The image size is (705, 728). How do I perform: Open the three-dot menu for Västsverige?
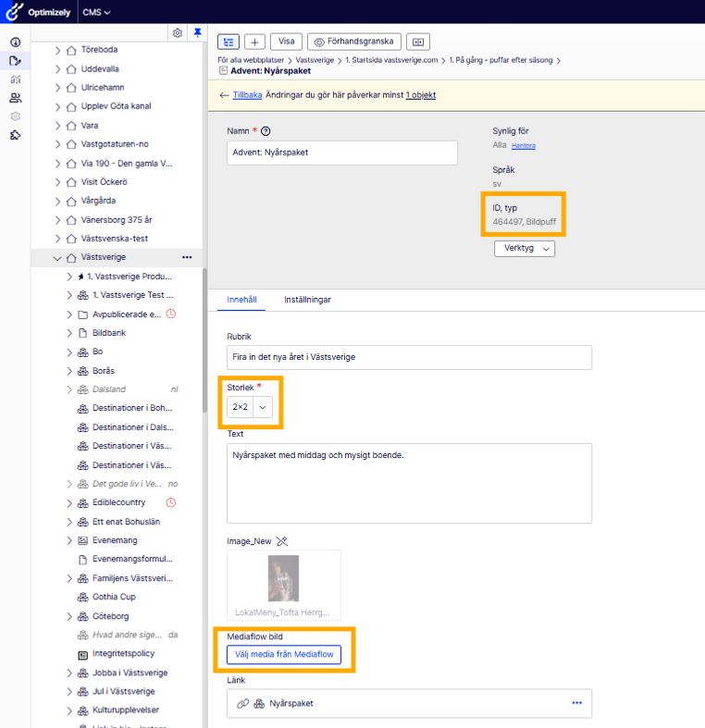coord(187,257)
